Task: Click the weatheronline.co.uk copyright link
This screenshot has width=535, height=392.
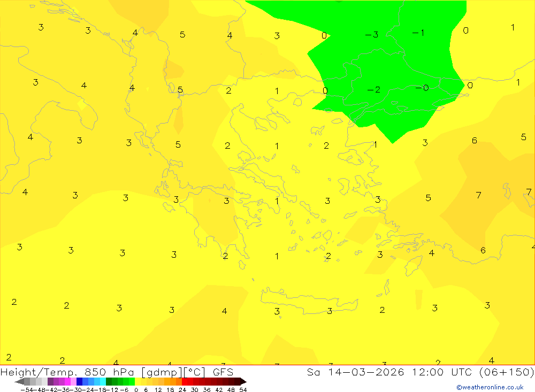Action: tap(490, 387)
